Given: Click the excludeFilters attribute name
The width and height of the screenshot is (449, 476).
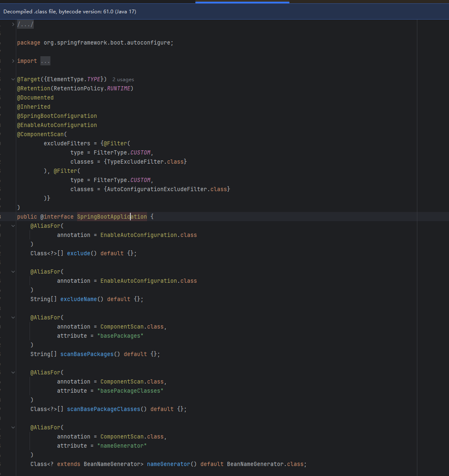Looking at the screenshot, I should [67, 143].
